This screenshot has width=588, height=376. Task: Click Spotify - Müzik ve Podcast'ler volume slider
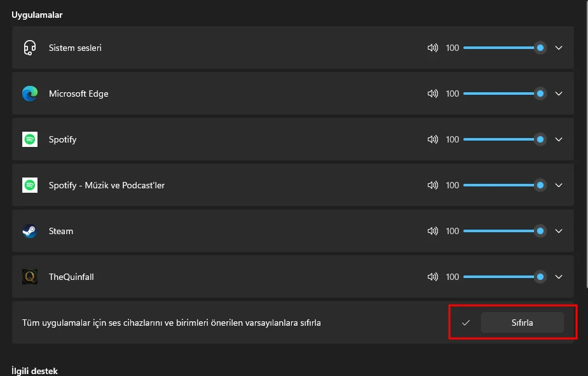pos(504,185)
